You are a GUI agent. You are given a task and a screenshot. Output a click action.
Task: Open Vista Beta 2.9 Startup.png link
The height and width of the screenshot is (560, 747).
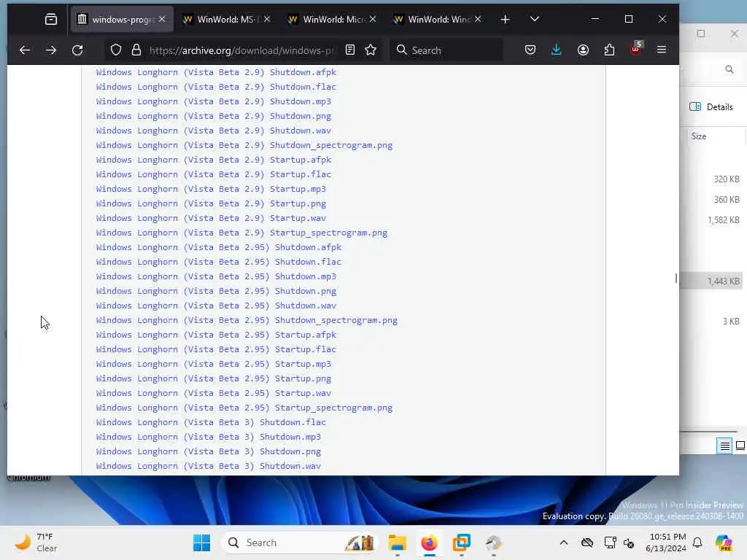[211, 204]
